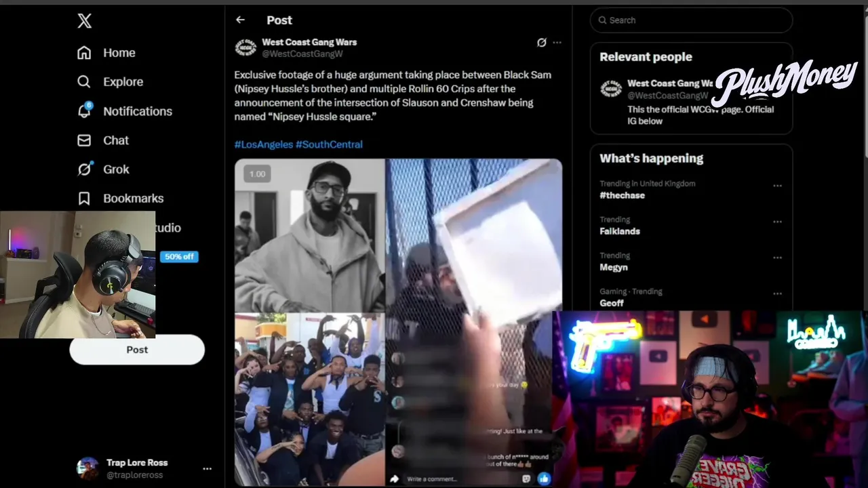Click Relevant people heading

(646, 57)
